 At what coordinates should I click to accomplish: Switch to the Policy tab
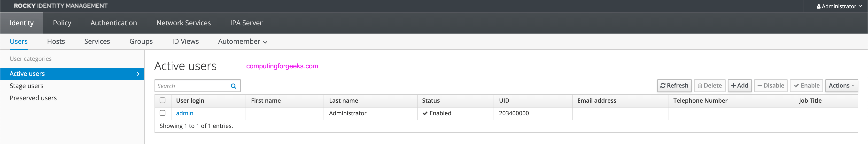[62, 23]
